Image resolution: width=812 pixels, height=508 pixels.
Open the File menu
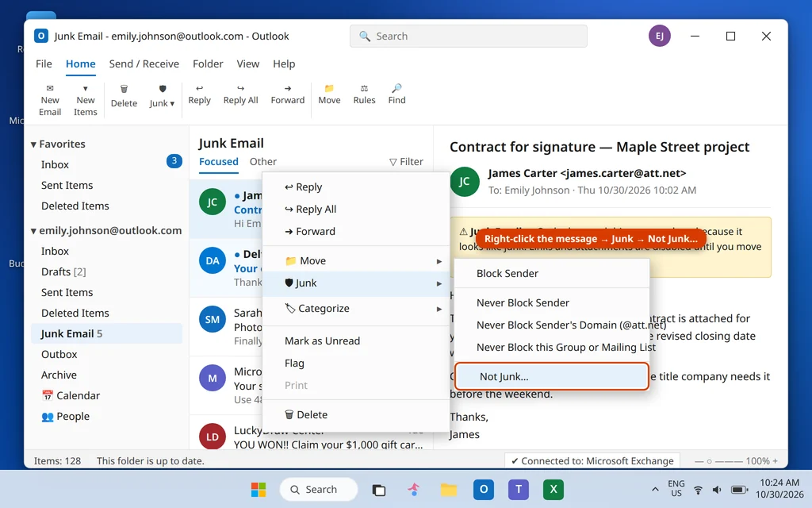click(x=44, y=63)
